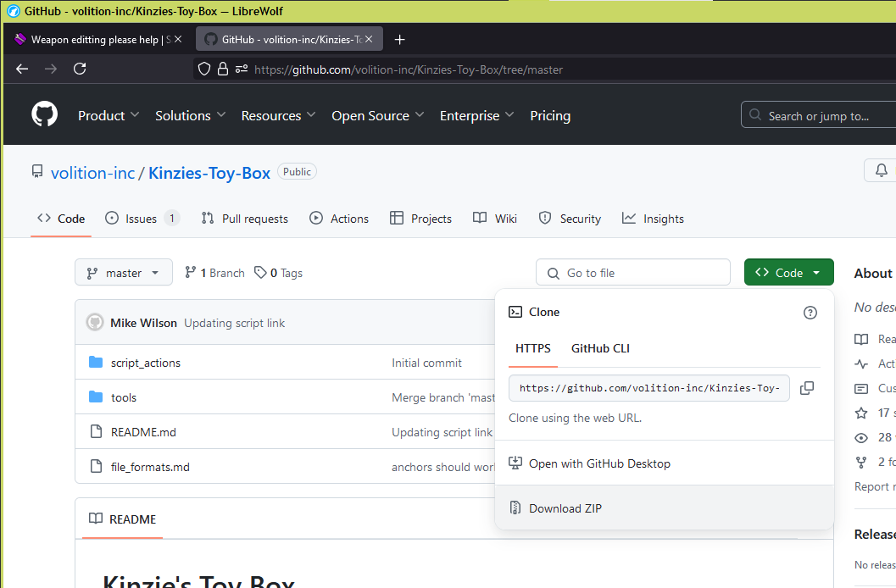Click the clone help question mark icon

(810, 313)
